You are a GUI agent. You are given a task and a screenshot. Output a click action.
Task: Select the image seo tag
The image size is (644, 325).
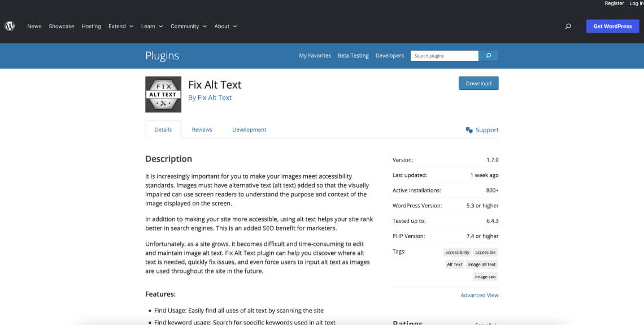click(x=485, y=277)
